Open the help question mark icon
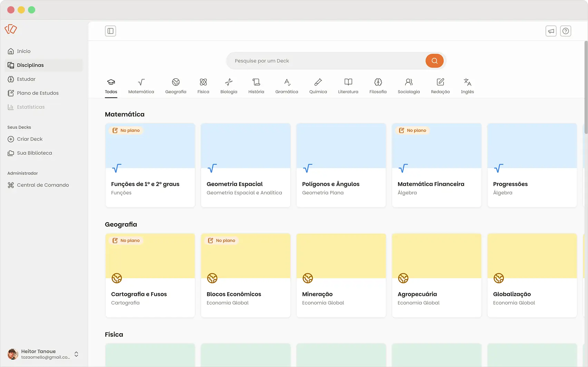This screenshot has width=588, height=367. pyautogui.click(x=566, y=31)
